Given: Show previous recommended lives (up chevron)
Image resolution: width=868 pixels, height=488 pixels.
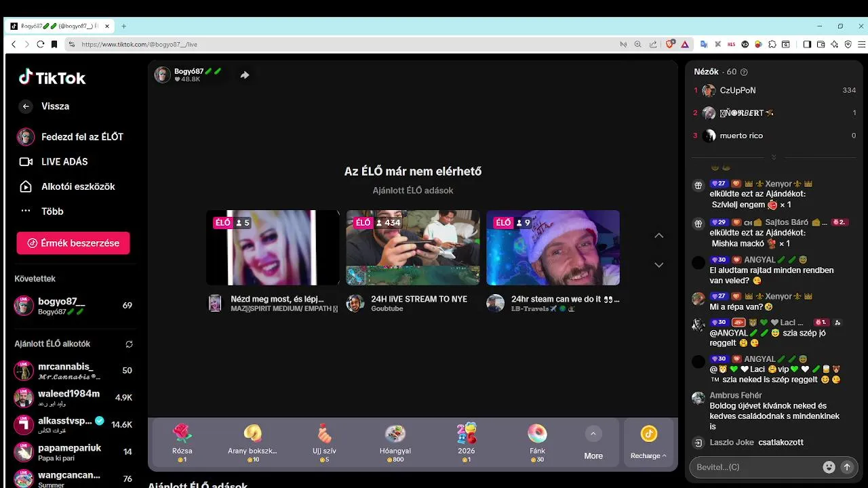Looking at the screenshot, I should point(658,236).
